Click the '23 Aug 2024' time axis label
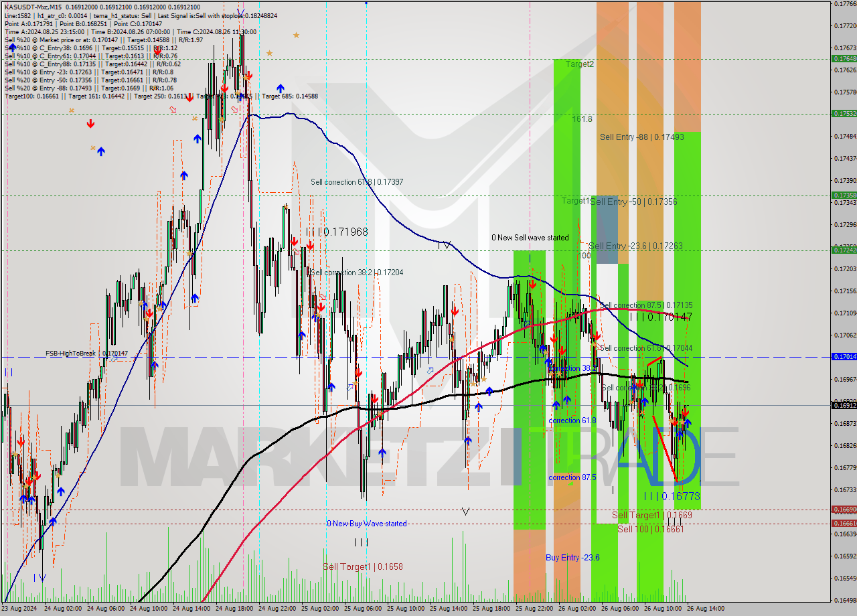The width and height of the screenshot is (857, 616). pyautogui.click(x=19, y=609)
